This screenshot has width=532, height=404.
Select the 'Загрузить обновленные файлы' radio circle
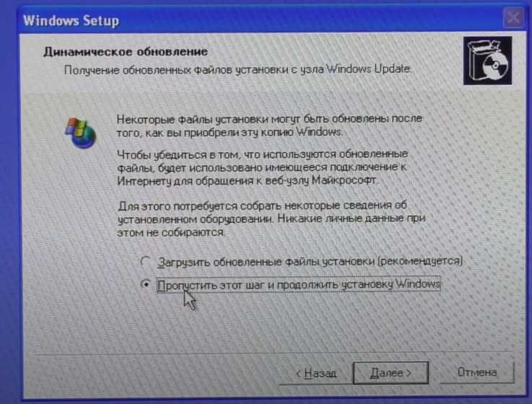[x=146, y=261]
